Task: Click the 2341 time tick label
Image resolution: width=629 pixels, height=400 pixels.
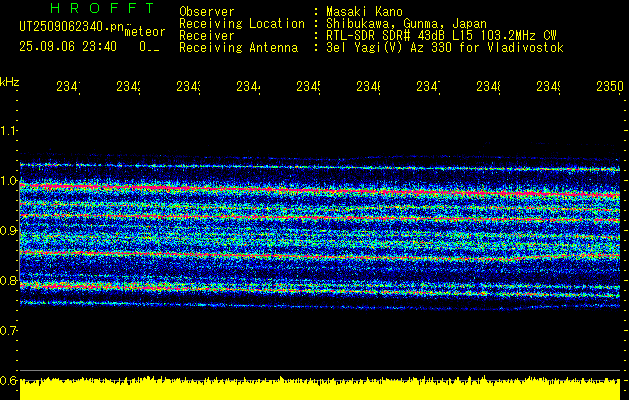Action: click(x=68, y=86)
